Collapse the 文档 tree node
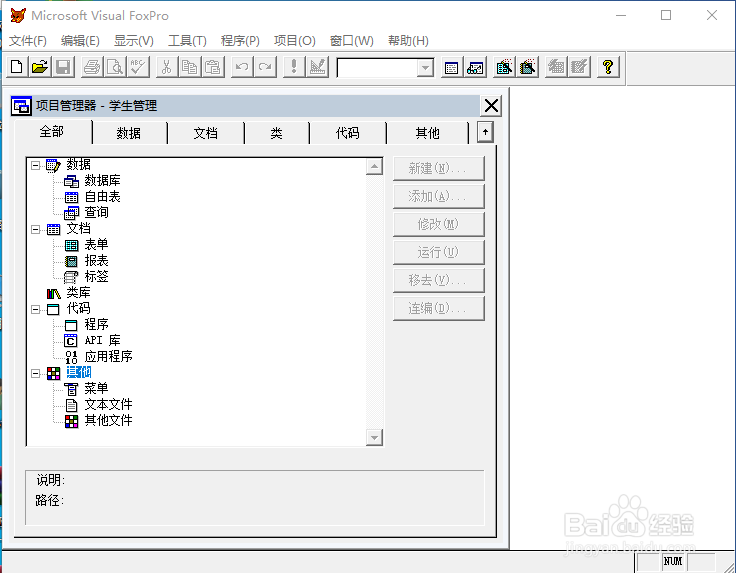This screenshot has height=573, width=736. pyautogui.click(x=36, y=229)
